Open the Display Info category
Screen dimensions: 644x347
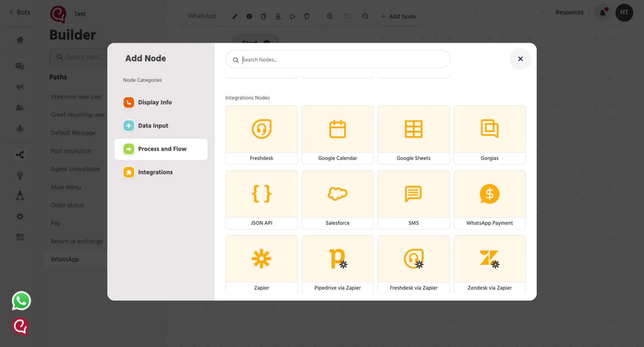(161, 102)
